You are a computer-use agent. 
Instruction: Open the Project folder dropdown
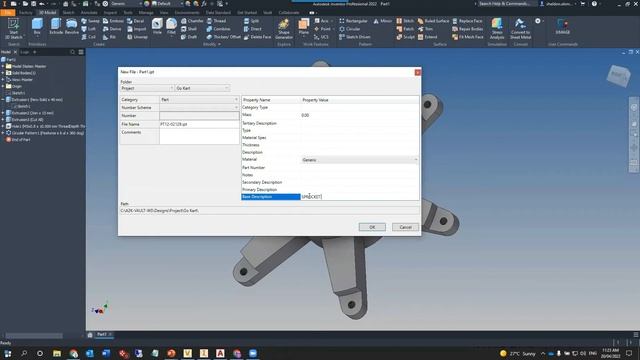click(x=147, y=88)
